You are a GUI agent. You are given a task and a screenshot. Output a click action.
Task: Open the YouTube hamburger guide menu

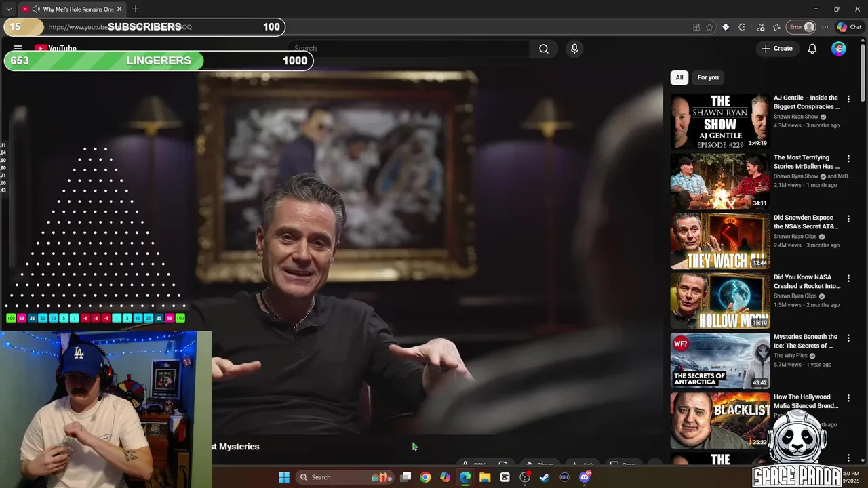tap(18, 48)
